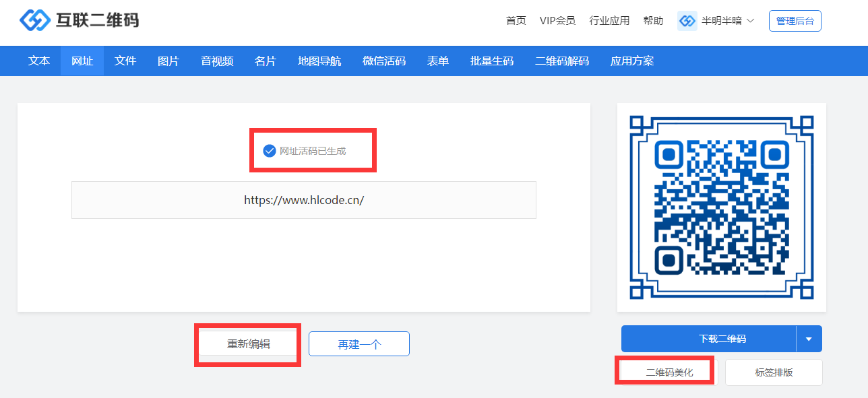This screenshot has width=868, height=398.
Task: Click the 重新编辑 button
Action: pos(249,343)
